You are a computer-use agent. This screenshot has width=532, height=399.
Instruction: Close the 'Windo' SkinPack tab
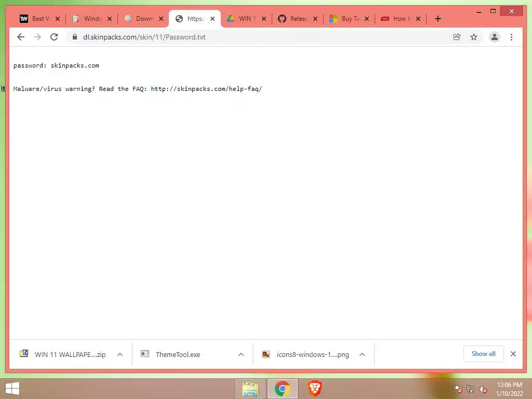110,19
